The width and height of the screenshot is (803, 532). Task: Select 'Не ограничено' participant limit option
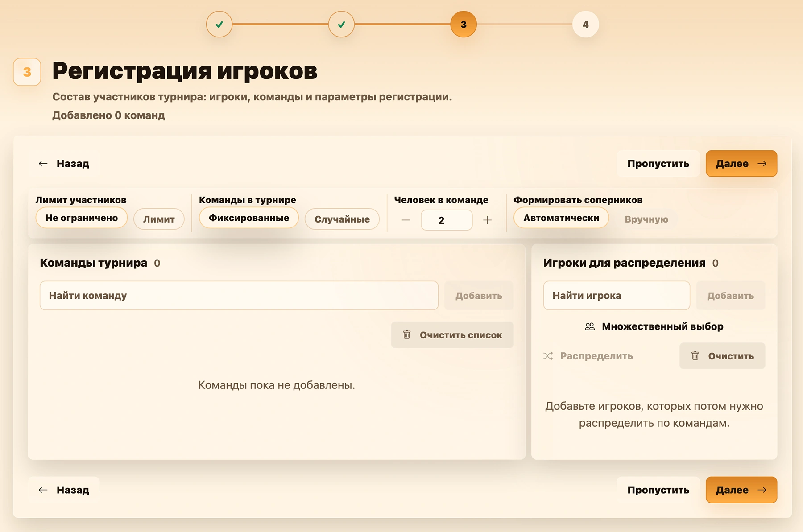[x=82, y=218]
